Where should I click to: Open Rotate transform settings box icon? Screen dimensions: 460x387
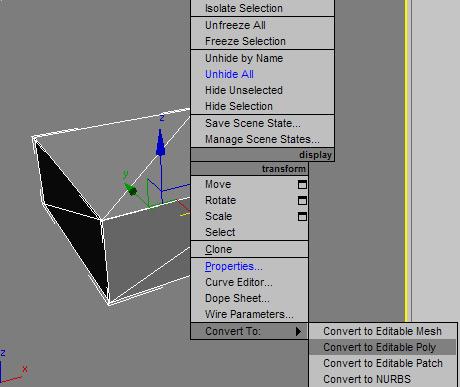coord(302,200)
